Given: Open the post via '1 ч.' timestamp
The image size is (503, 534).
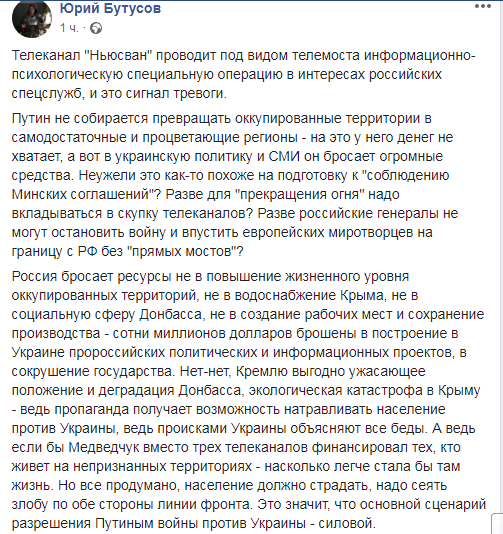Looking at the screenshot, I should click(x=69, y=28).
